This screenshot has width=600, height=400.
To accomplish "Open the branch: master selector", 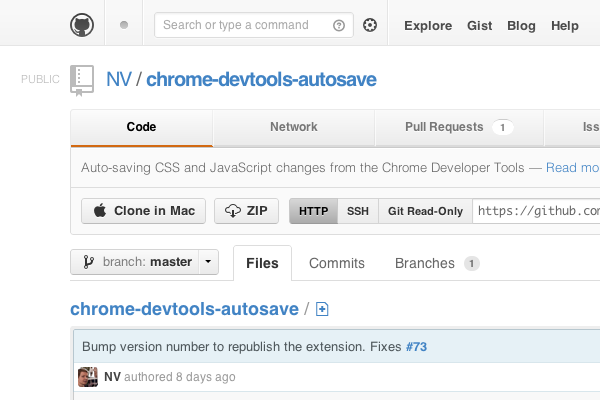I will 144,262.
